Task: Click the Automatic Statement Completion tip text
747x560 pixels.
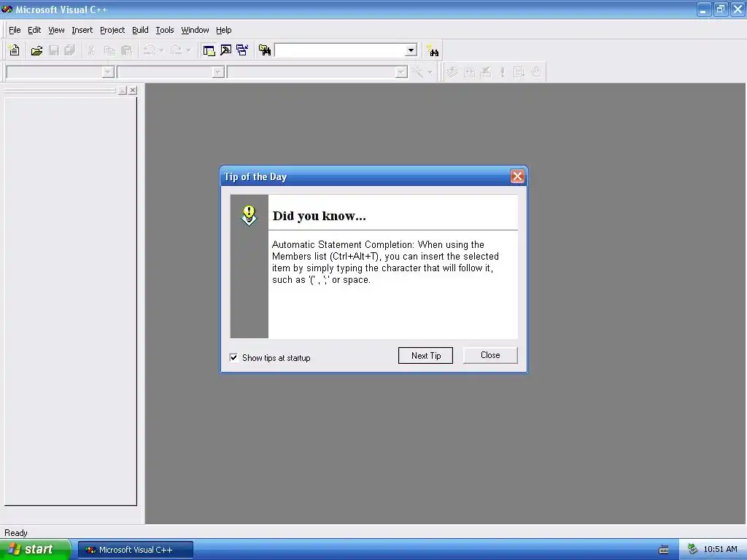Action: pyautogui.click(x=385, y=262)
